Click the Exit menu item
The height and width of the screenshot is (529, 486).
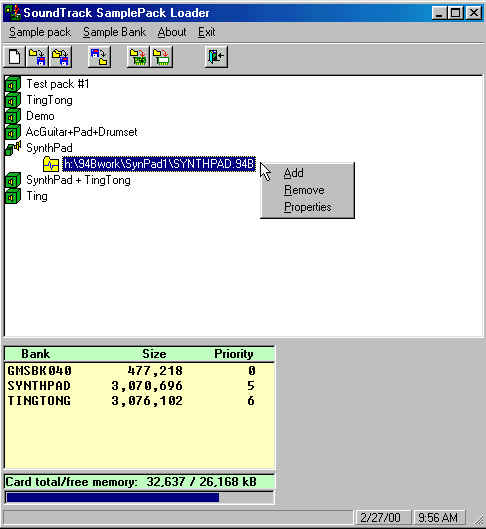pyautogui.click(x=206, y=32)
